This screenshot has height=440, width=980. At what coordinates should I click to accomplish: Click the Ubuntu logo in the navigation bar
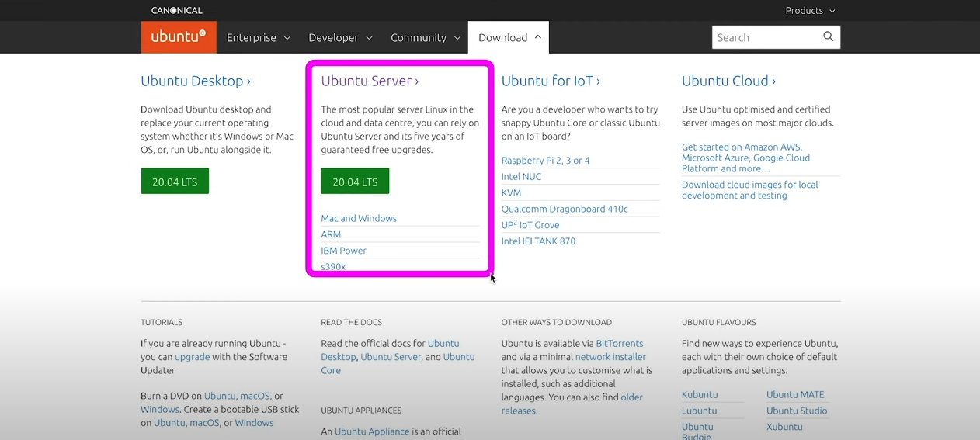coord(179,36)
